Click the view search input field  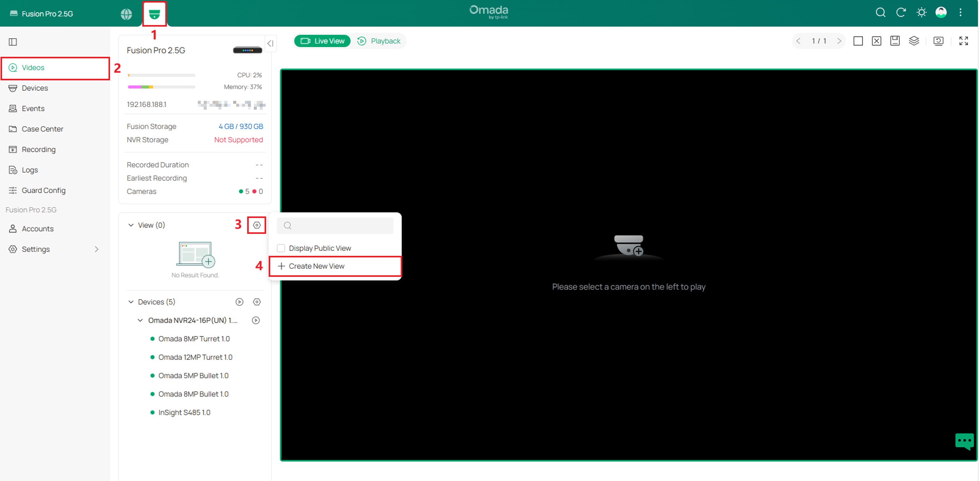click(x=335, y=226)
